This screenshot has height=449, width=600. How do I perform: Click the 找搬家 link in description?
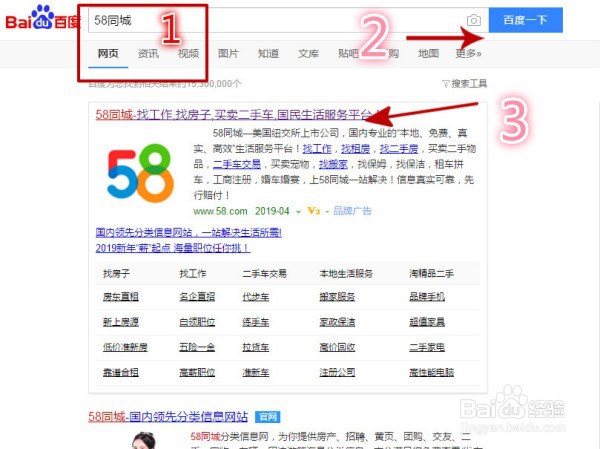coord(333,164)
